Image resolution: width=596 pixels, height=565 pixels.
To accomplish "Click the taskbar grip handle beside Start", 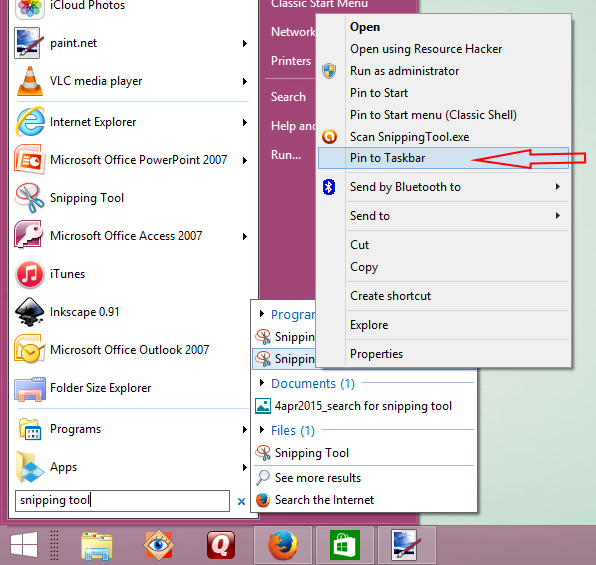I will pos(54,545).
